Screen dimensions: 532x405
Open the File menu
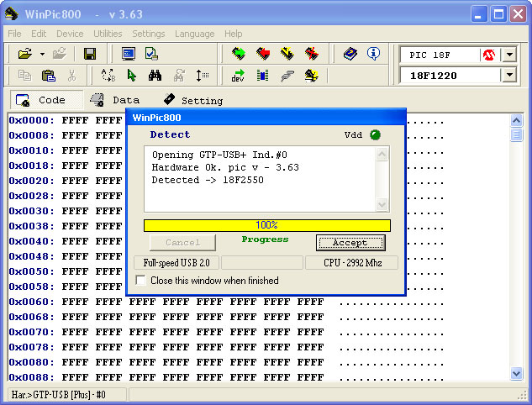pyautogui.click(x=14, y=34)
